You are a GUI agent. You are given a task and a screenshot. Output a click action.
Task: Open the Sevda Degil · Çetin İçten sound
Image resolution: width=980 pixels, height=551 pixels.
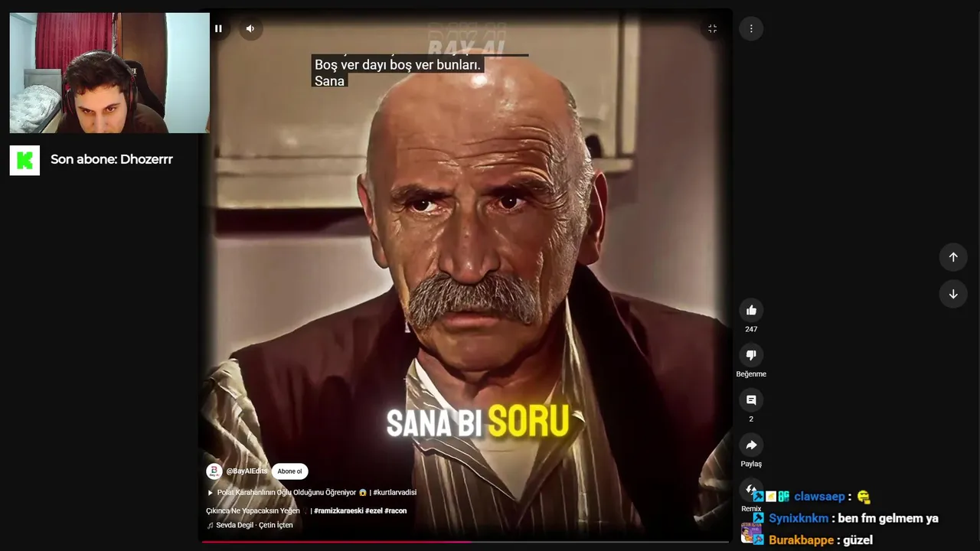click(250, 525)
